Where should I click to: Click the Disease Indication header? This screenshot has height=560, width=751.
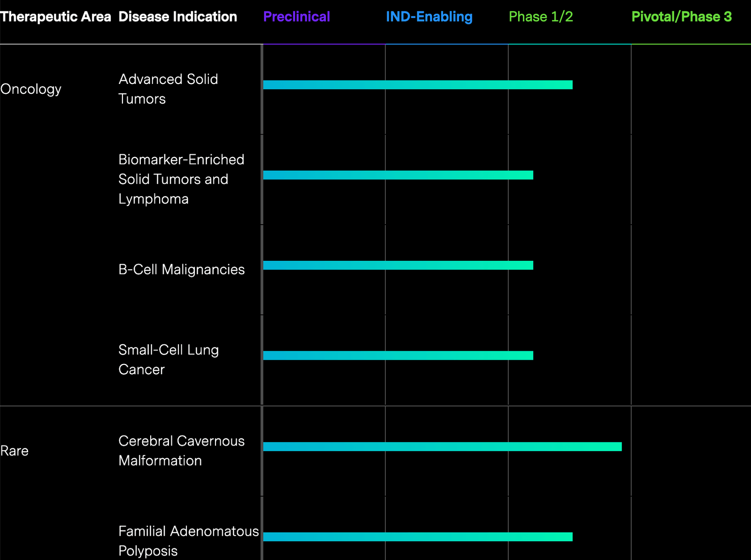point(177,16)
